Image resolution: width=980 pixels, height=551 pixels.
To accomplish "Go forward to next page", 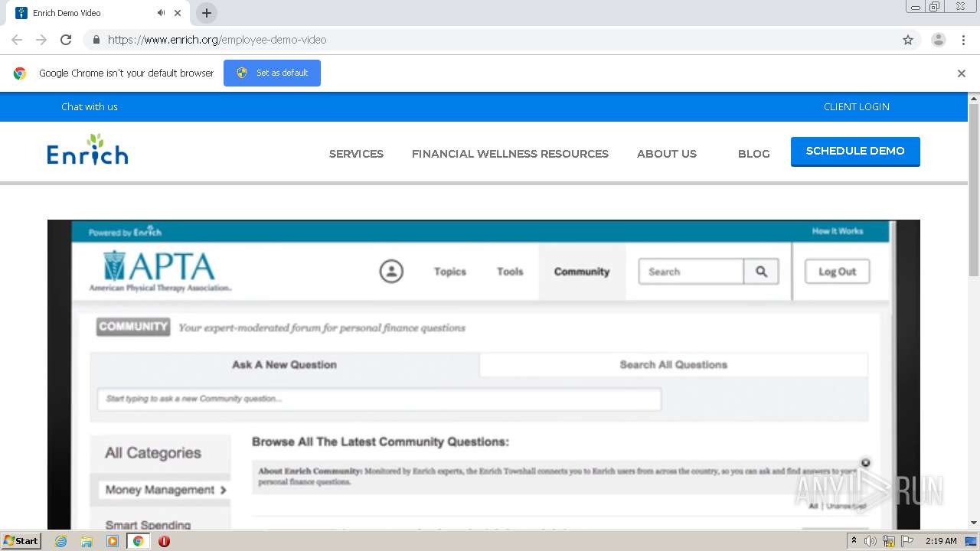I will (41, 40).
